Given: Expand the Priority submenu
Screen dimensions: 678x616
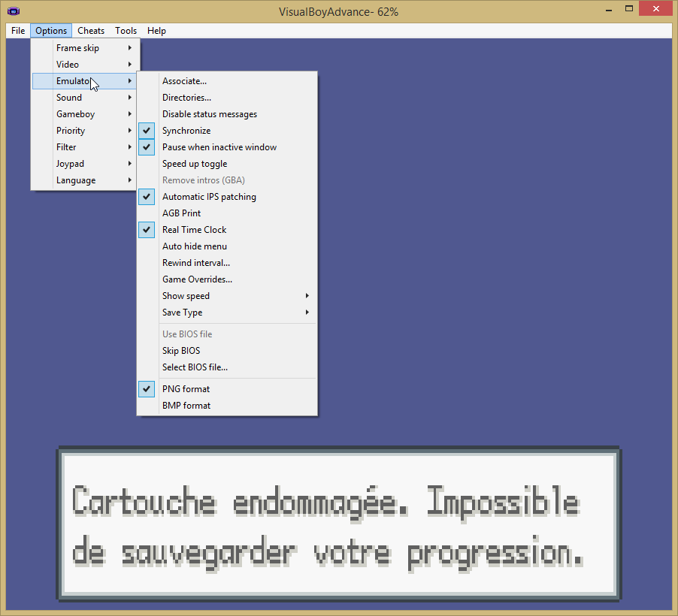Looking at the screenshot, I should click(x=85, y=131).
